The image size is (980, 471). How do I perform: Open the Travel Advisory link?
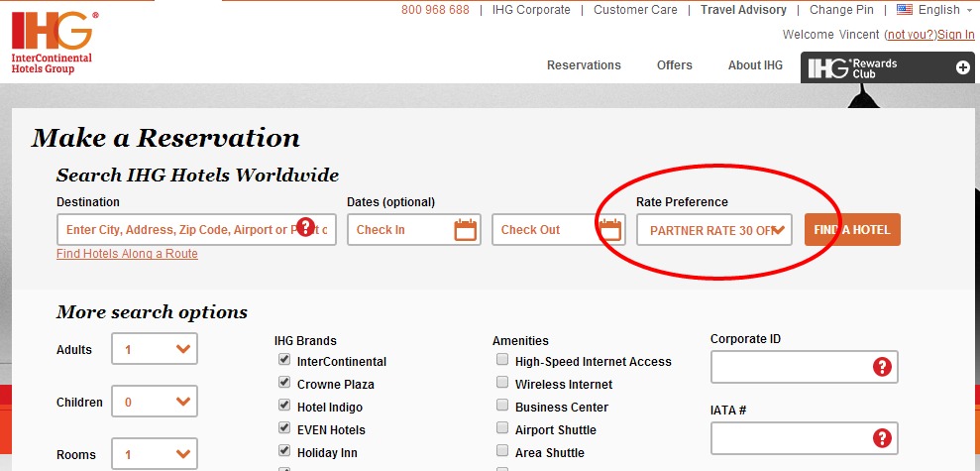click(x=744, y=10)
